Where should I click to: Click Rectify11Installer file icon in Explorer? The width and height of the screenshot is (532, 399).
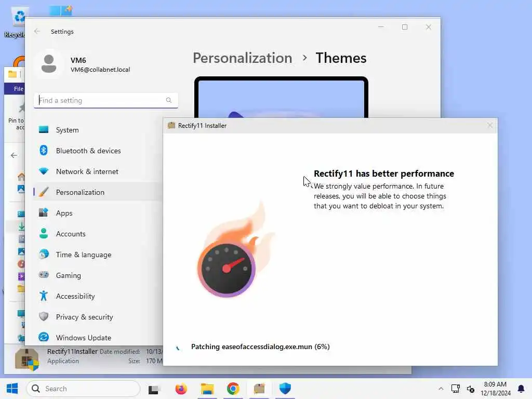coord(27,360)
